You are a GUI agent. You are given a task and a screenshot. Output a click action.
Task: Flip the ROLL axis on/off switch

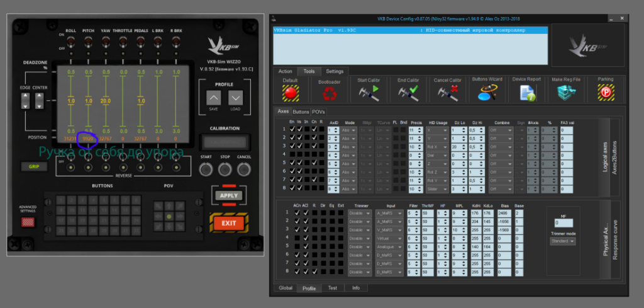click(70, 41)
